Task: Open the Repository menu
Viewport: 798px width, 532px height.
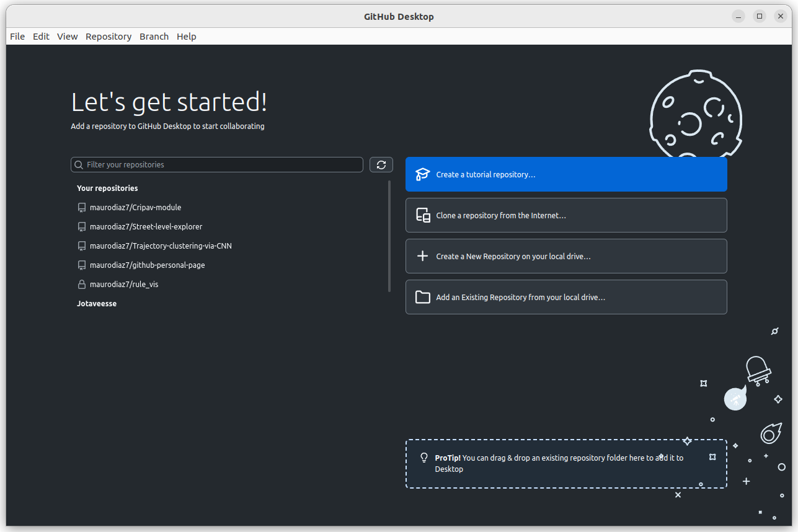Action: coord(108,36)
